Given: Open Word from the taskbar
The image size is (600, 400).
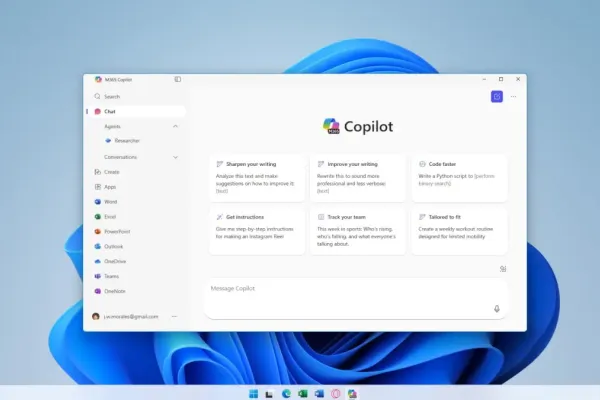Looking at the screenshot, I should point(319,393).
